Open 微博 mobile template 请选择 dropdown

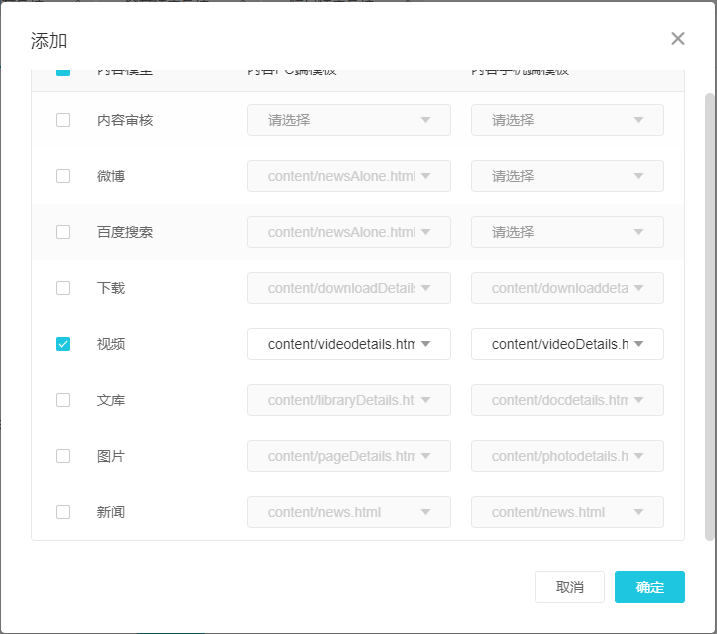coord(567,176)
